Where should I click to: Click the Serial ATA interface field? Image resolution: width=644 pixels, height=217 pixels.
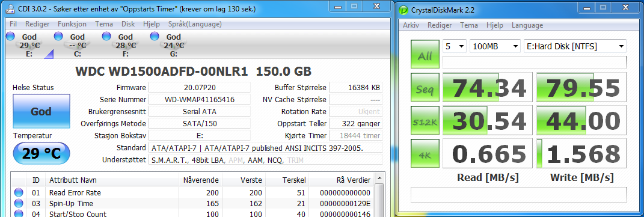tap(199, 112)
